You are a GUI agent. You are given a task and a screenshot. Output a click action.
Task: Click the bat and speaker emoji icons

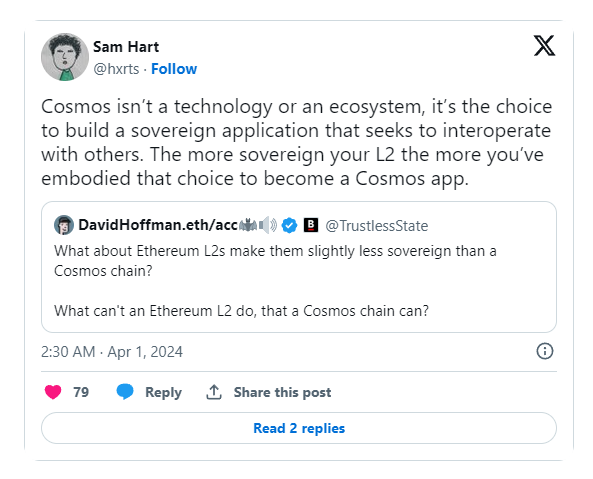(x=258, y=225)
